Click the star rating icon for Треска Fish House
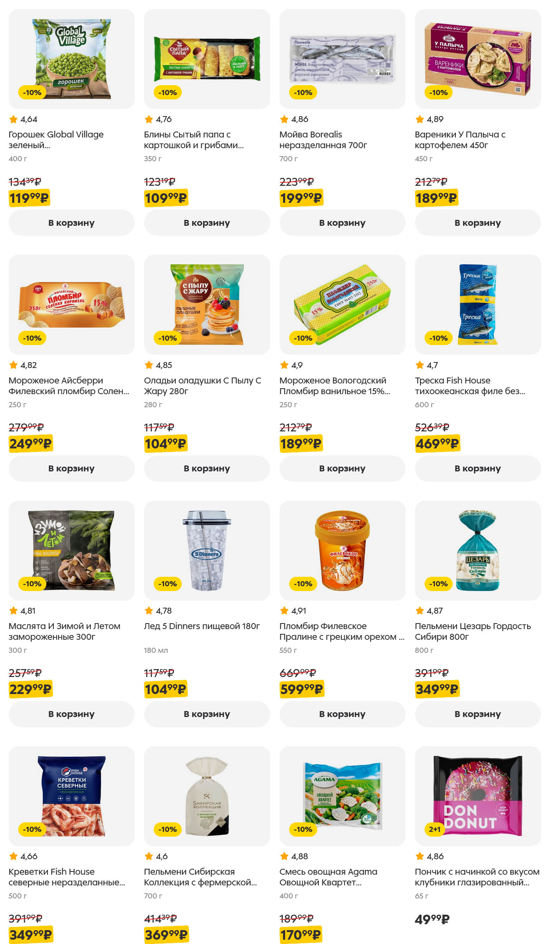This screenshot has height=944, width=560. tap(419, 365)
